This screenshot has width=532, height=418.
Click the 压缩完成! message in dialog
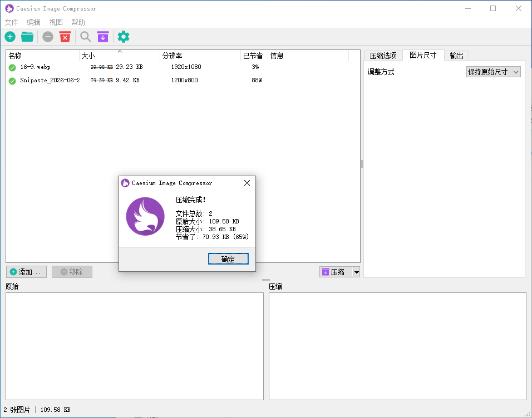click(x=190, y=200)
